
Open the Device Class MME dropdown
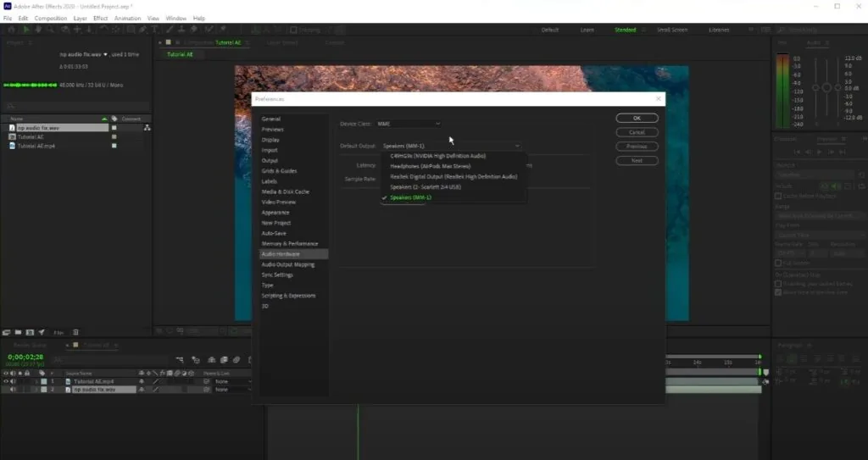[409, 124]
